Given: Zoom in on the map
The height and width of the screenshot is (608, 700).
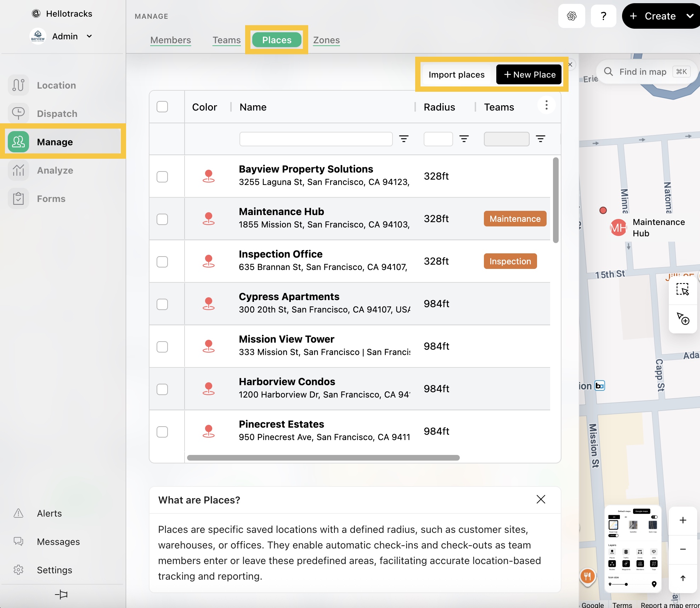Looking at the screenshot, I should (x=683, y=520).
